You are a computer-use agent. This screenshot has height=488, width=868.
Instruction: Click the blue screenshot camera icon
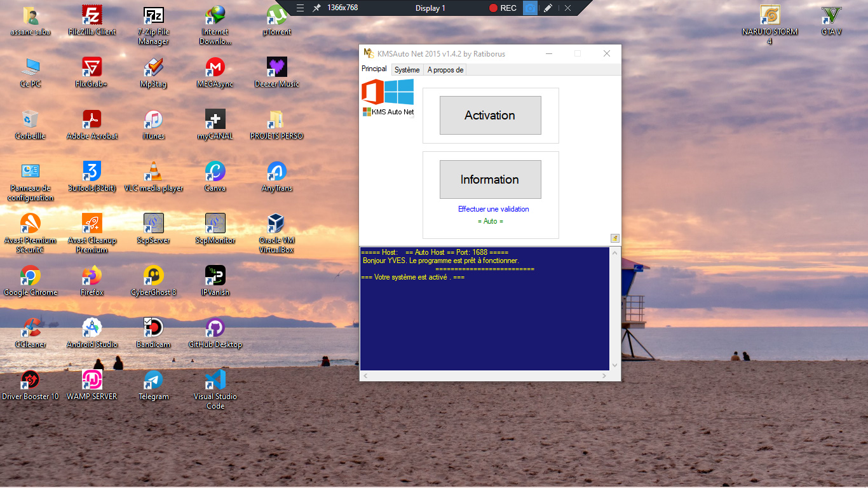530,8
